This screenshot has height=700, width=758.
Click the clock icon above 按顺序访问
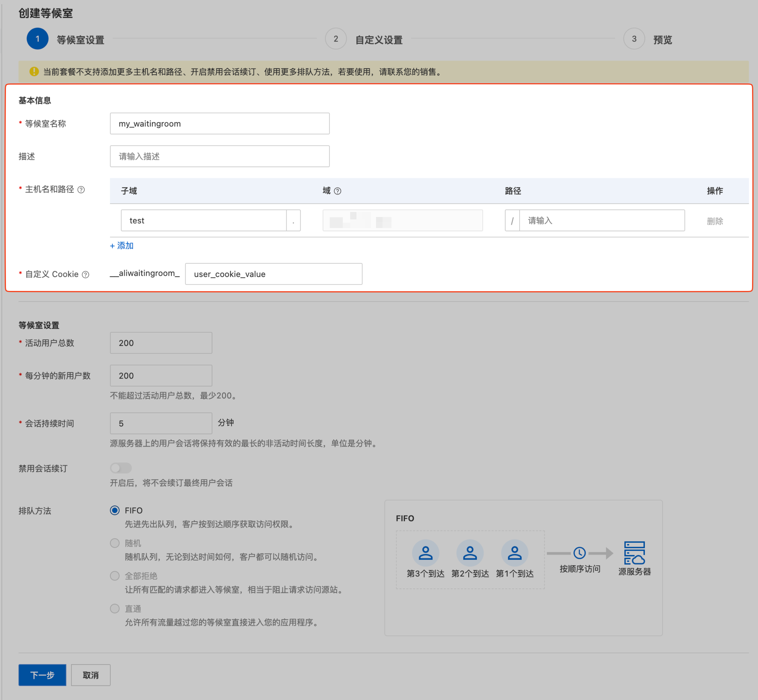579,553
